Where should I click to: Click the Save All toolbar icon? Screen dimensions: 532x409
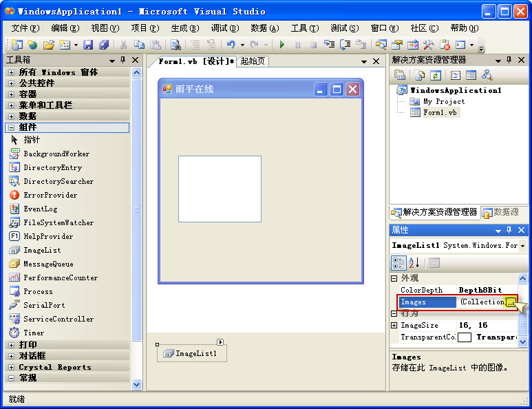point(104,45)
